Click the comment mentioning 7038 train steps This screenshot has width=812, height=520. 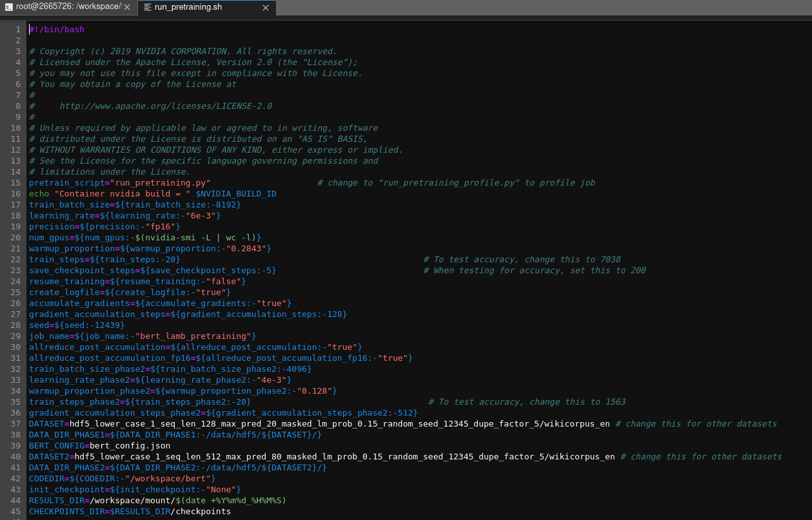click(522, 260)
